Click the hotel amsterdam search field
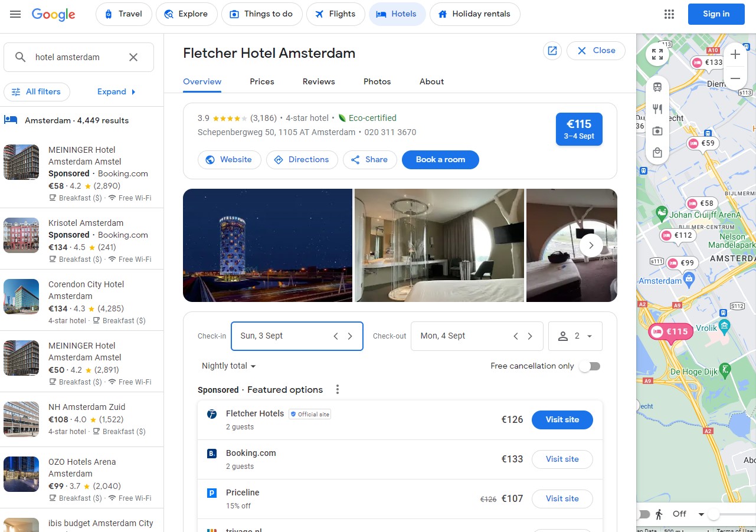756x532 pixels. [79, 57]
